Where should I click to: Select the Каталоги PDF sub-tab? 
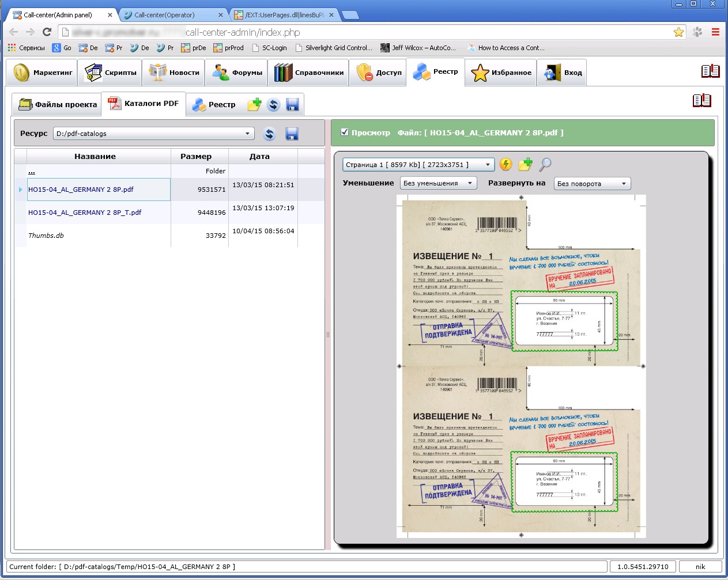(144, 104)
